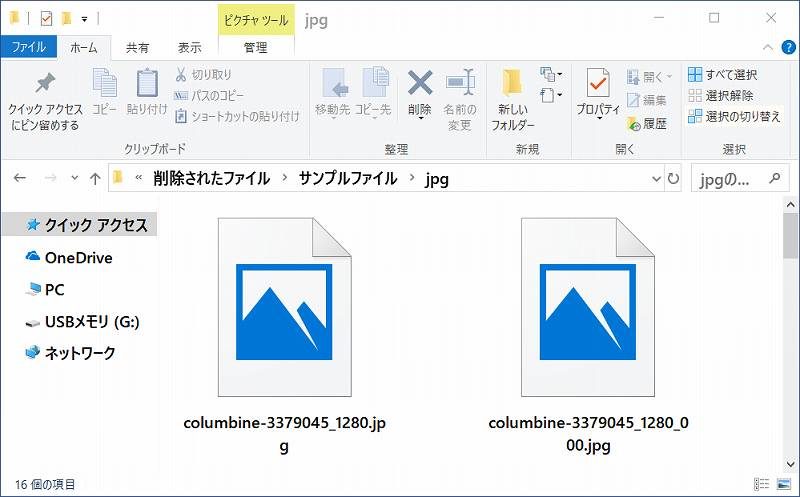The width and height of the screenshot is (800, 497).
Task: Switch to the 表示 ribbon tab
Action: [189, 47]
